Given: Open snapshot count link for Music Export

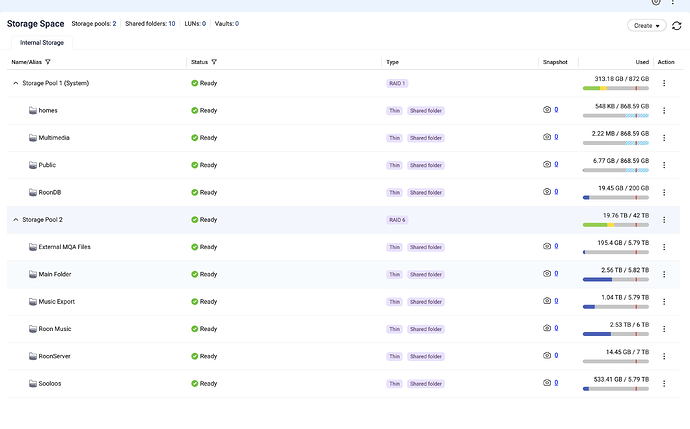Looking at the screenshot, I should coord(556,301).
